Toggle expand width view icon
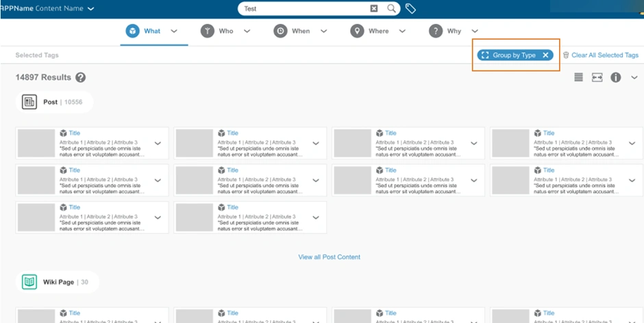The height and width of the screenshot is (323, 644). coord(597,77)
